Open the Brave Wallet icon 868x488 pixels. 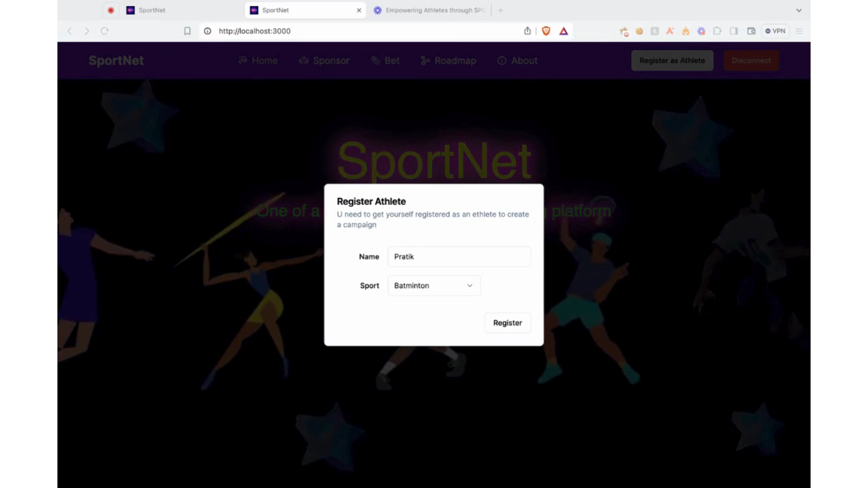click(751, 31)
